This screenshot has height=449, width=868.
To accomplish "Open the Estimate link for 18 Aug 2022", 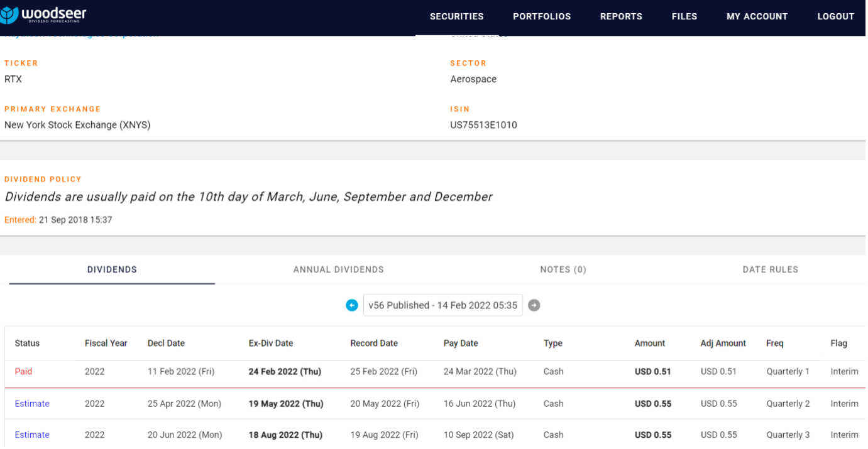I will point(32,435).
